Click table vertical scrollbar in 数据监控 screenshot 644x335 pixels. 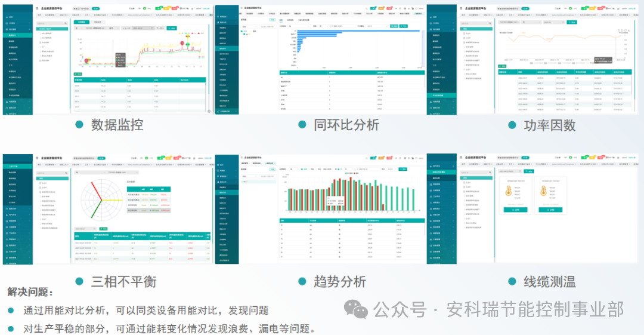[206, 97]
